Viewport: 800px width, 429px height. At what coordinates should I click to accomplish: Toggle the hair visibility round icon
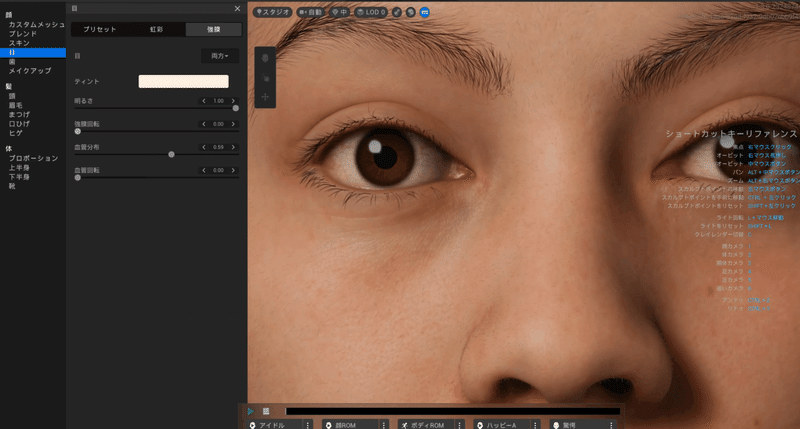[397, 12]
